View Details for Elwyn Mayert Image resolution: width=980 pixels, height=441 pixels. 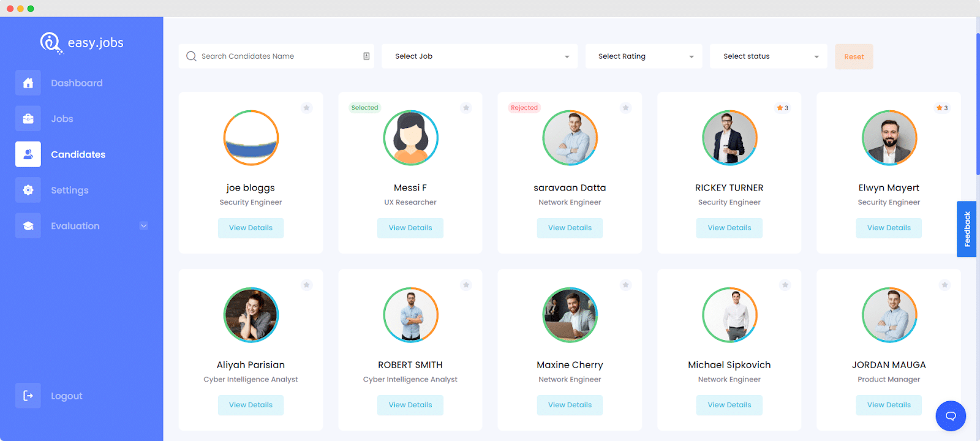click(889, 228)
